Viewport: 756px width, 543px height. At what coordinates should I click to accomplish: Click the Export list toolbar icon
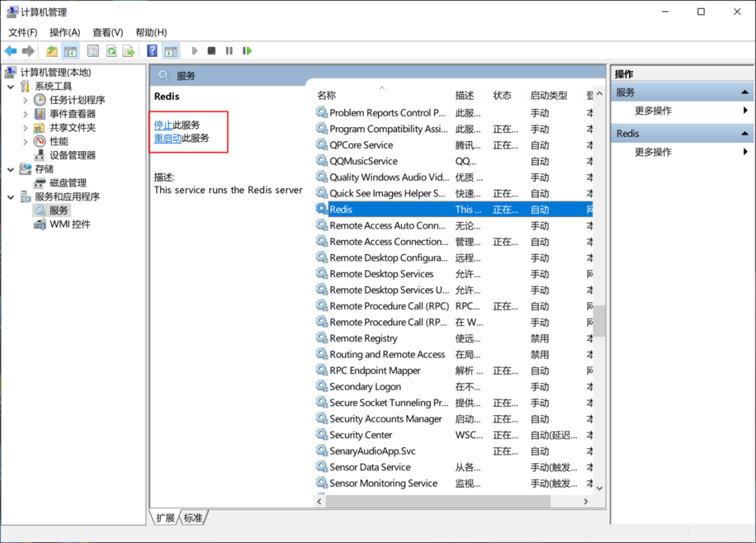point(129,50)
